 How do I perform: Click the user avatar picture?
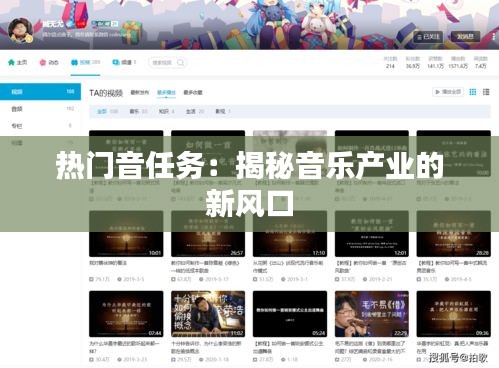click(x=20, y=31)
